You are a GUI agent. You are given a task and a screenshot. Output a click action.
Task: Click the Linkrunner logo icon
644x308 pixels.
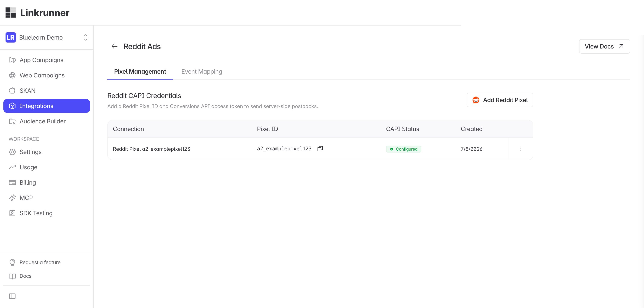coord(10,13)
